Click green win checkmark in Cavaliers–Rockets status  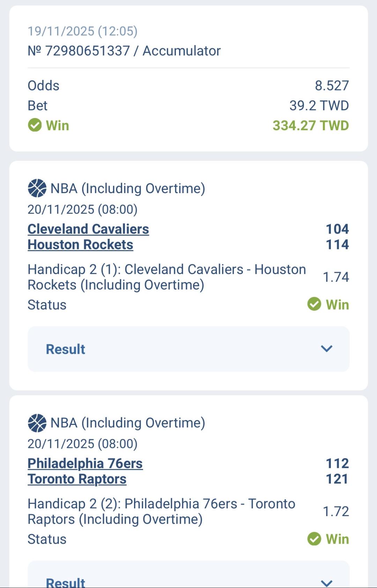pyautogui.click(x=314, y=304)
